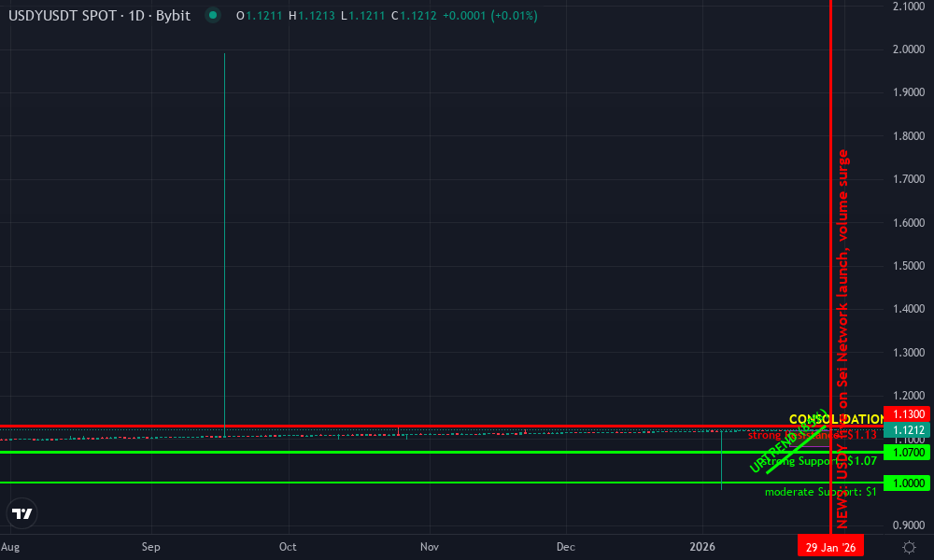
Task: Select the CONSOLIDATION yellow annotation text
Action: [836, 419]
